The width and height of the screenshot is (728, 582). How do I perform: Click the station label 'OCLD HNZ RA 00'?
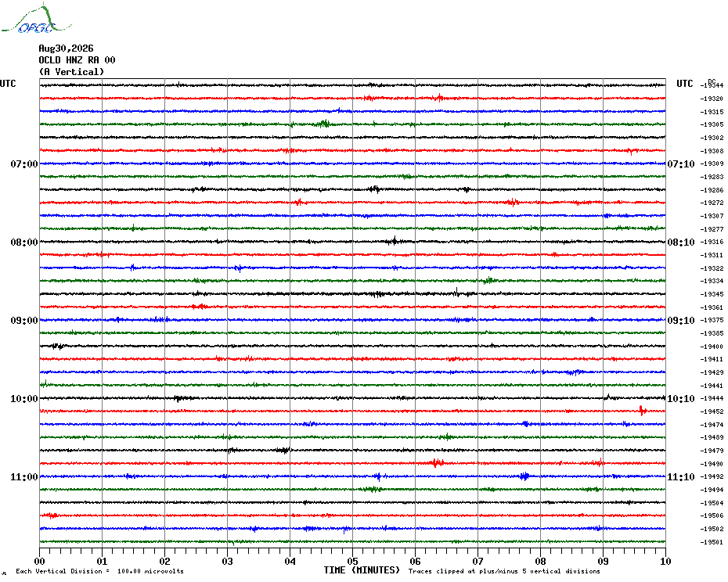(77, 60)
